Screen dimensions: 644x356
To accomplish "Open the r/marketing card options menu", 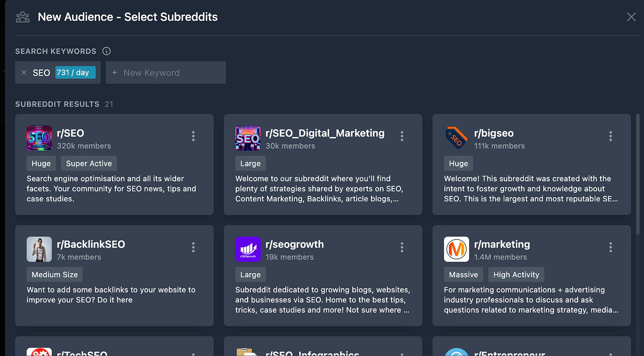I will point(611,247).
